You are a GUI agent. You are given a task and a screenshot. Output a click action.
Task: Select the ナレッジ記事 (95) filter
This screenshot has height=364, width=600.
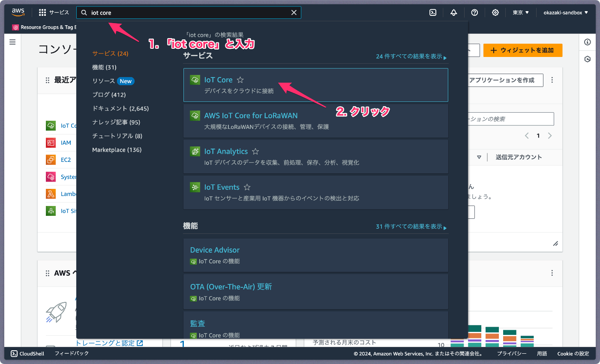pyautogui.click(x=116, y=122)
